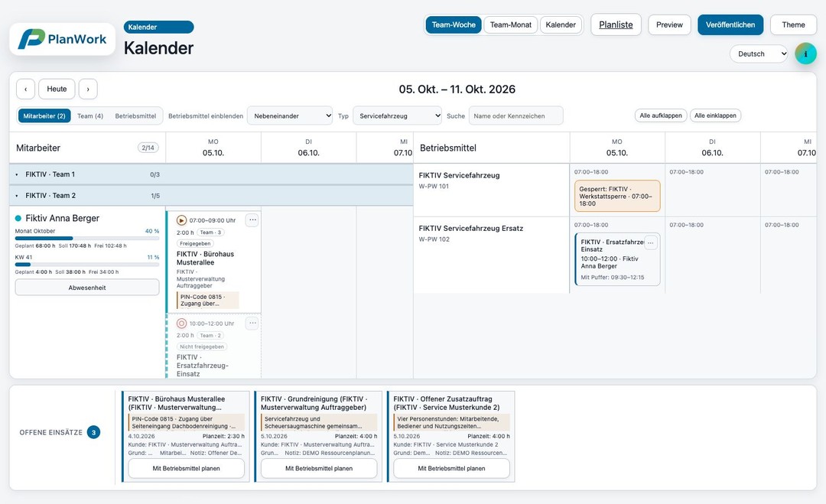826x504 pixels.
Task: Click Alle aufklappen
Action: click(x=661, y=115)
